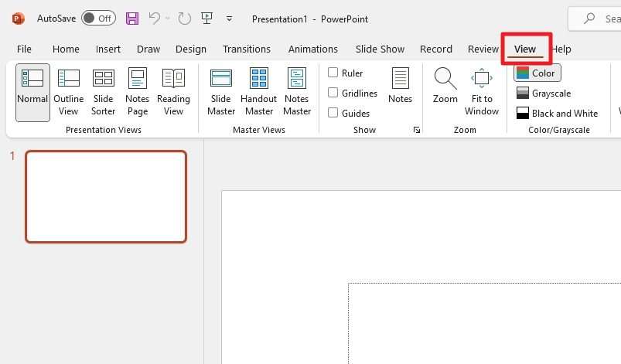The image size is (621, 364).
Task: Open Show group dialog launcher
Action: [x=417, y=130]
